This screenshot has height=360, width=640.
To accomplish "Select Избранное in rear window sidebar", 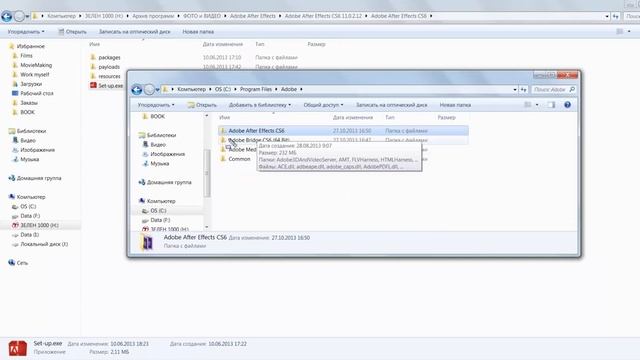I will [x=30, y=46].
